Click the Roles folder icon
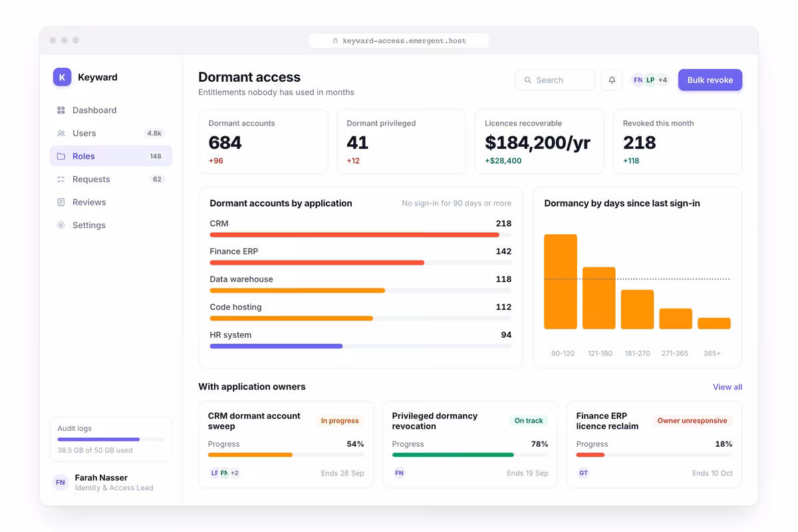Viewport: 798px width, 532px height. coord(61,156)
